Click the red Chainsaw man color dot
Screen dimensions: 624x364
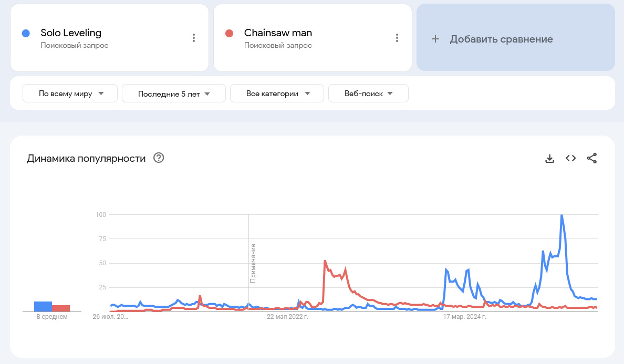(228, 33)
